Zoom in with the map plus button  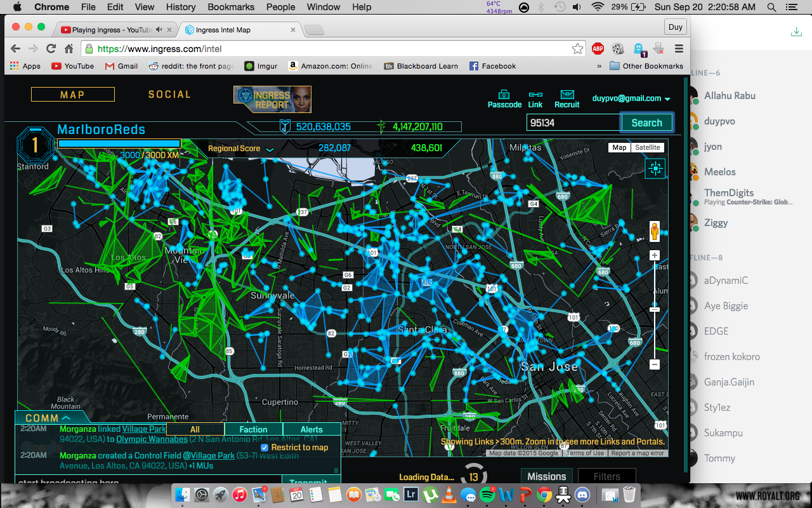point(655,255)
